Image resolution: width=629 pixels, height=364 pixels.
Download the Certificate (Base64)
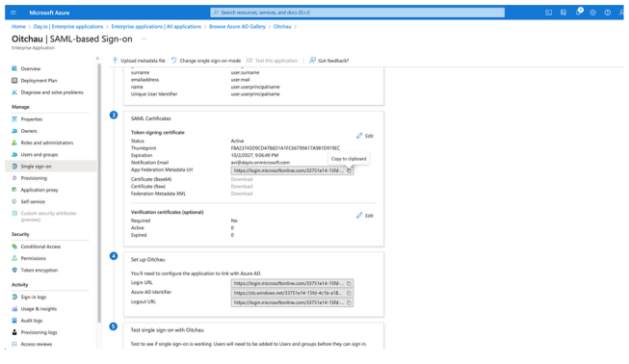242,179
